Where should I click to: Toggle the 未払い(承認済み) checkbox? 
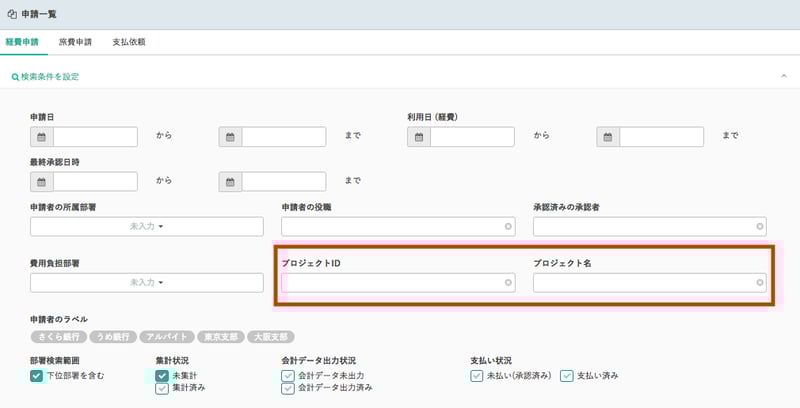477,376
